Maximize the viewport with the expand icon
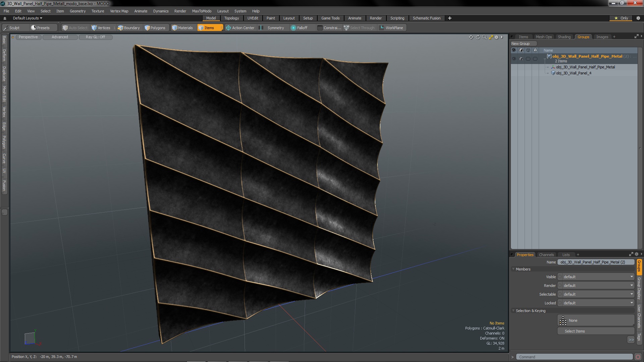Viewport: 644px width, 362px height. tap(491, 37)
